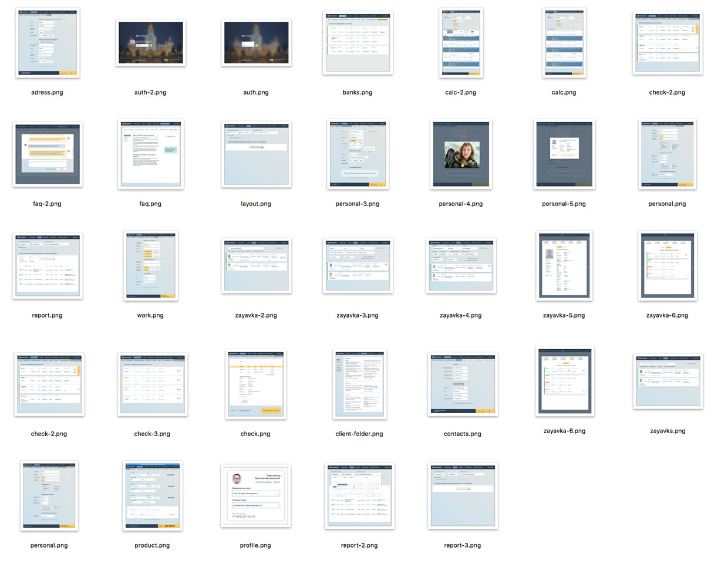This screenshot has width=728, height=581.
Task: Select the contacts.png file icon
Action: pyautogui.click(x=463, y=384)
